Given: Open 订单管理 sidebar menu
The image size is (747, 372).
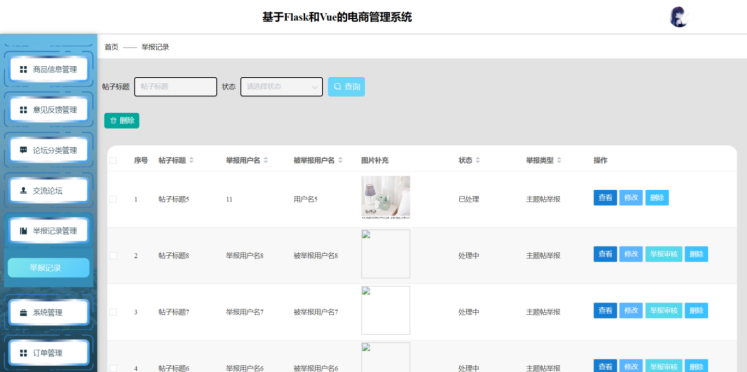Looking at the screenshot, I should coord(49,353).
